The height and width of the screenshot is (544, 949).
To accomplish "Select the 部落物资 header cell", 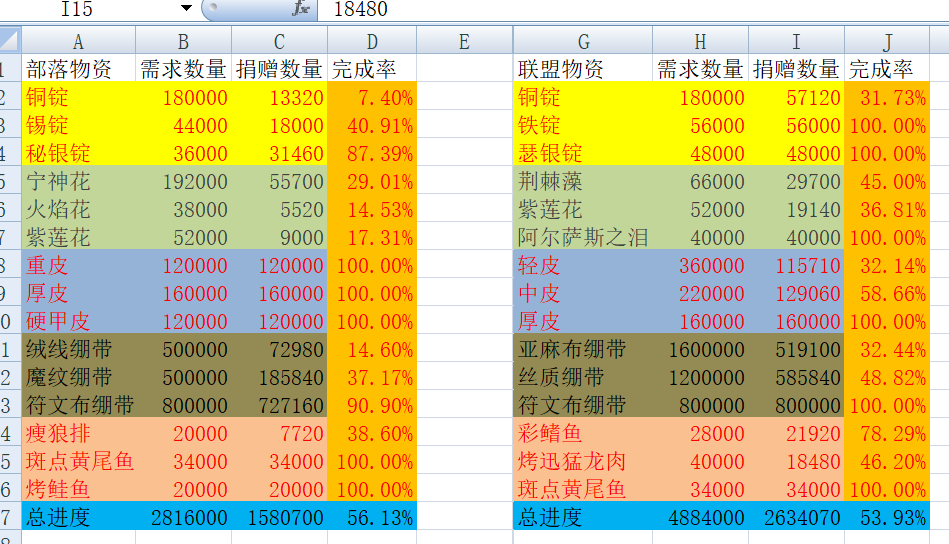I will (78, 69).
